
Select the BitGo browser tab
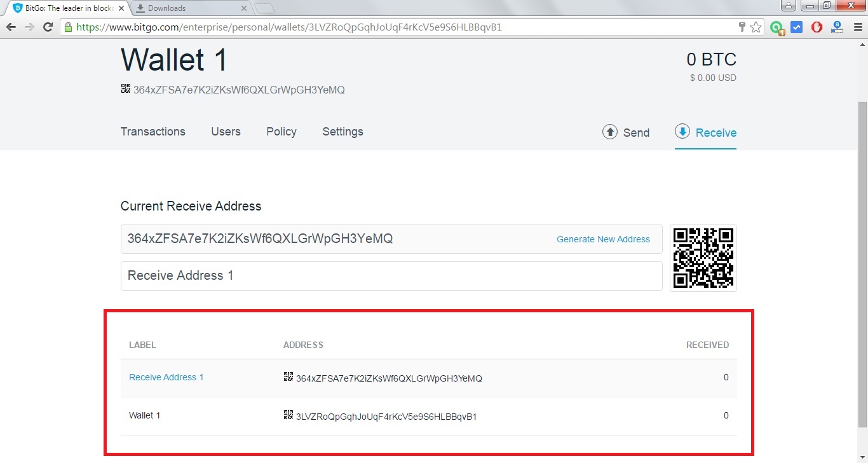[x=66, y=8]
